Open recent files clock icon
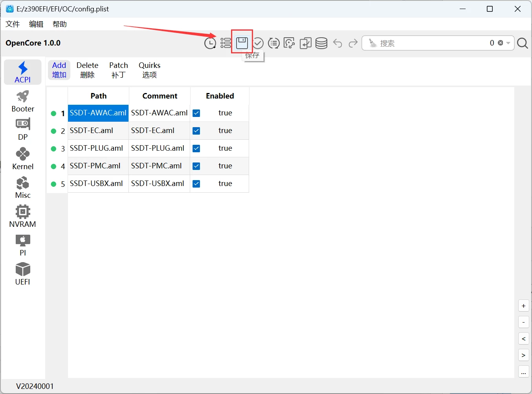The width and height of the screenshot is (532, 394). coord(210,43)
